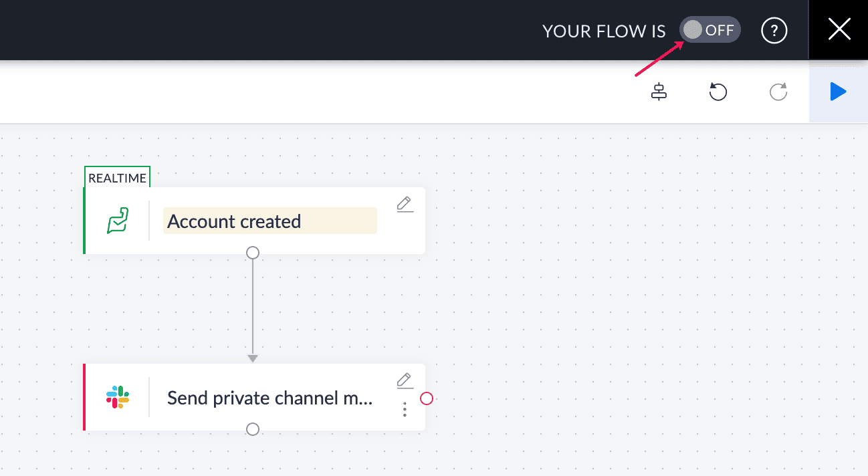Run the flow with the blue play button
The image size is (868, 476).
coord(838,92)
